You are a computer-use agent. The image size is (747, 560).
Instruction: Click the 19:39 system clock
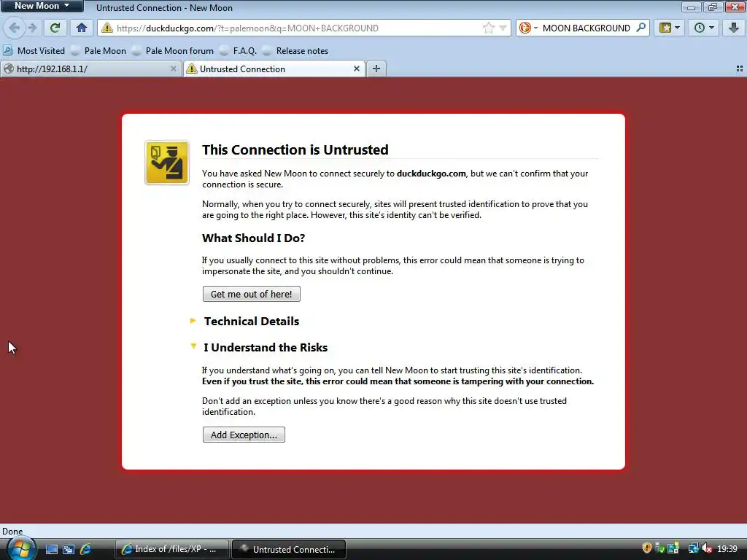pos(727,549)
